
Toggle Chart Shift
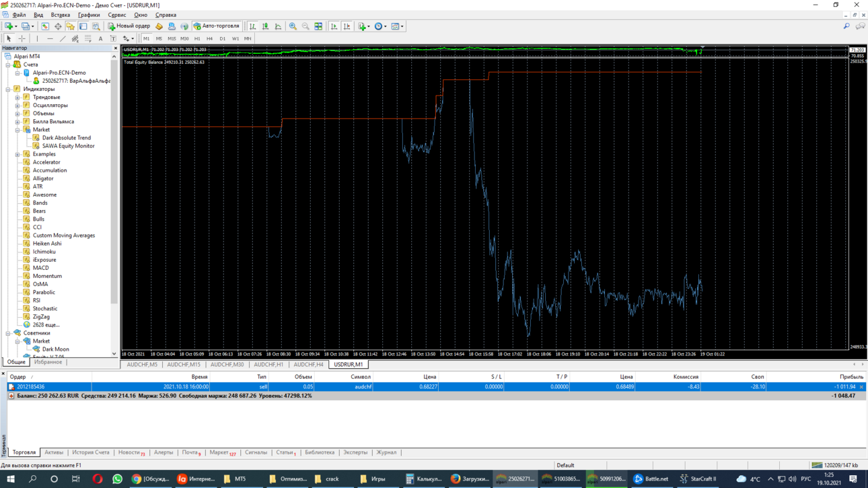(347, 26)
